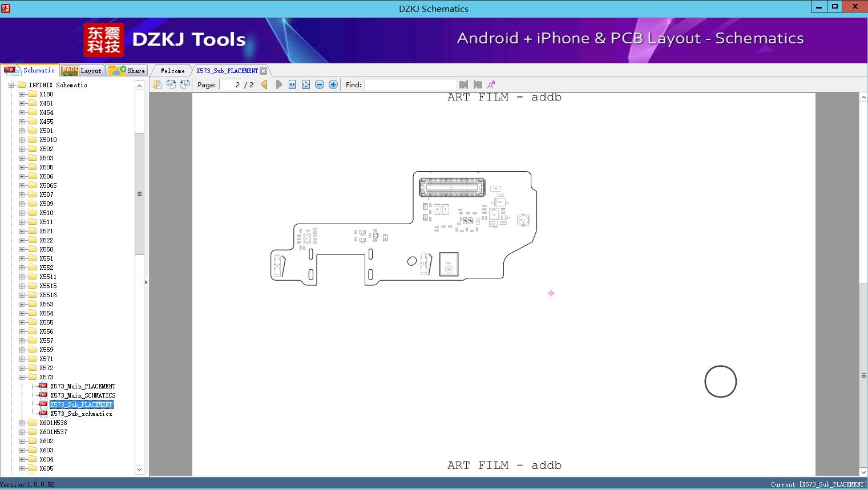The height and width of the screenshot is (490, 868).
Task: Zoom out using the minus magnifier icon
Action: [319, 84]
